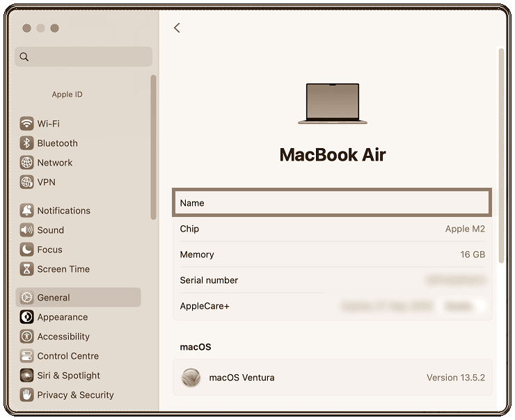Click the 16 GB memory value
Screen dimensions: 515x420
[473, 255]
